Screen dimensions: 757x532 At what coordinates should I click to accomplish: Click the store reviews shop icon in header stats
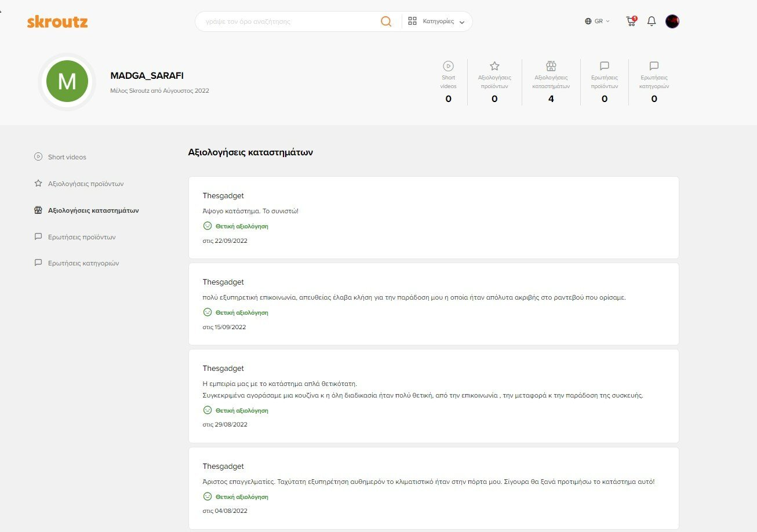pos(551,66)
